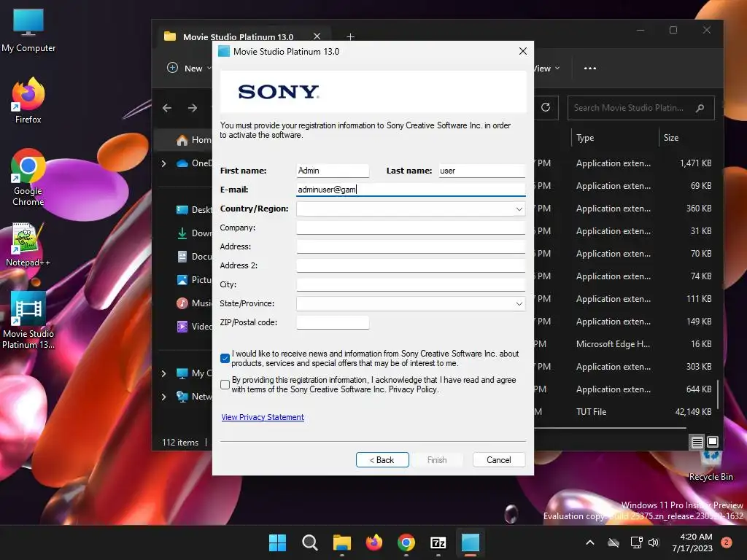Open My Computer desktop icon
Screen dimensions: 747x560
pos(28,31)
